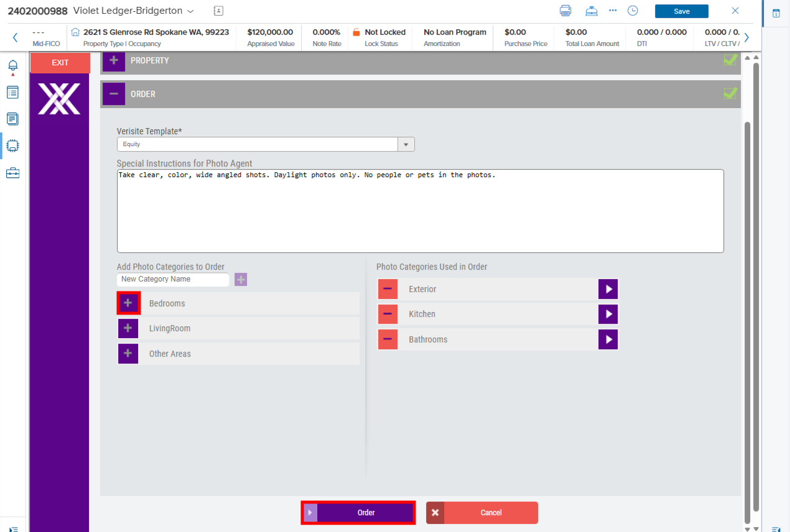Open the list form icon in the left sidebar
Viewport: 790px width, 532px height.
[12, 93]
